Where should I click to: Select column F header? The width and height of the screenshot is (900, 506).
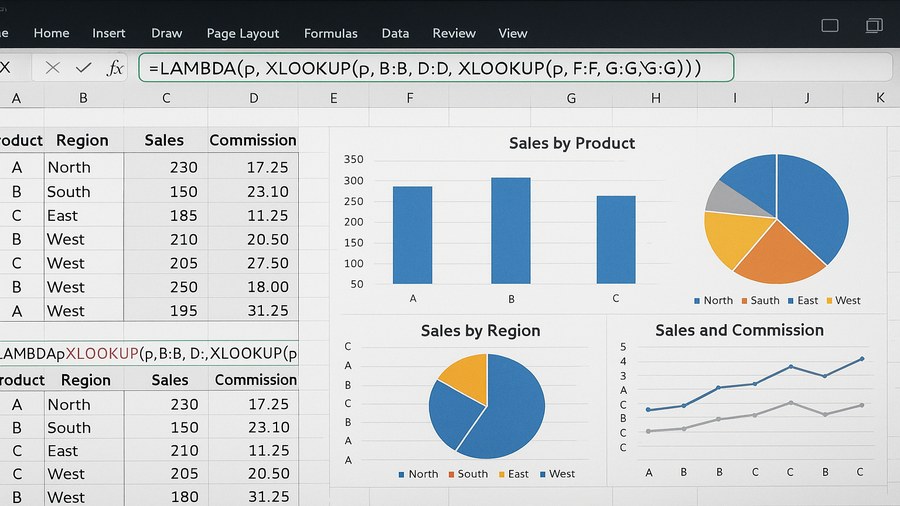[410, 98]
